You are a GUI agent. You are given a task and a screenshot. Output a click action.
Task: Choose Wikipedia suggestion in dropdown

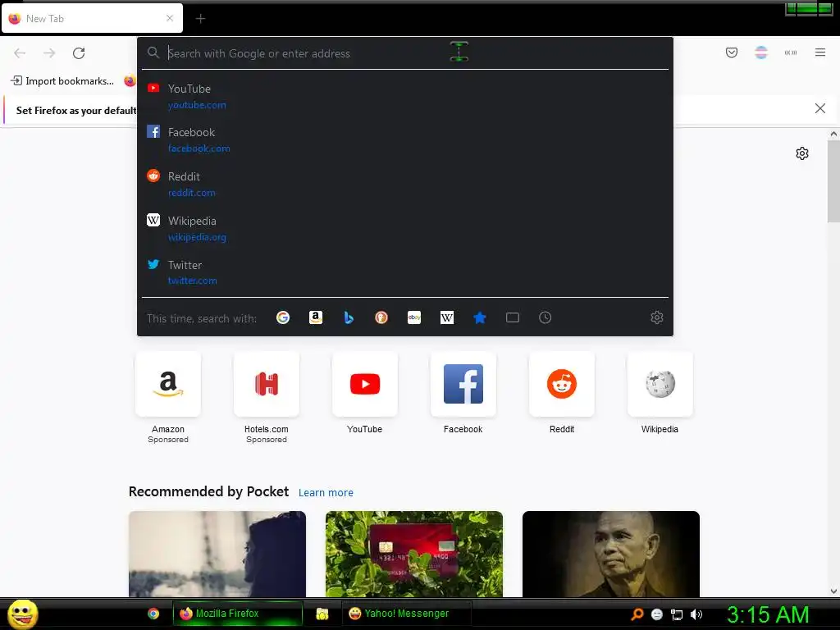pos(405,229)
